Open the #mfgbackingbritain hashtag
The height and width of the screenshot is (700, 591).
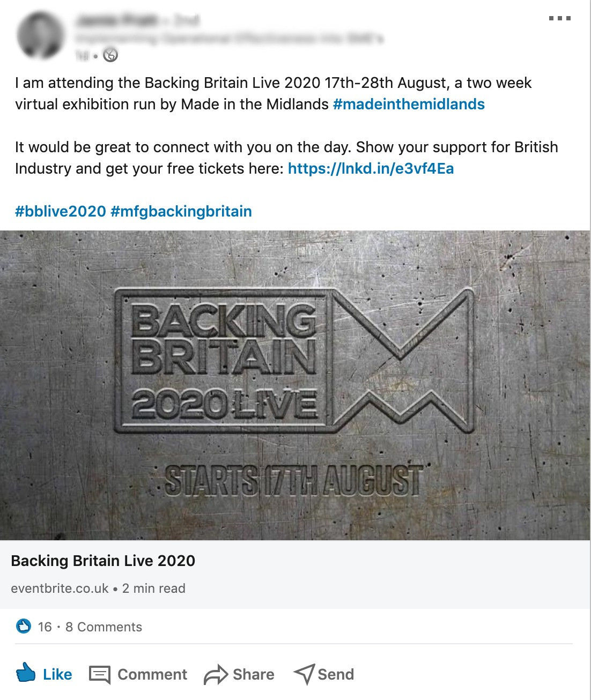pyautogui.click(x=181, y=211)
